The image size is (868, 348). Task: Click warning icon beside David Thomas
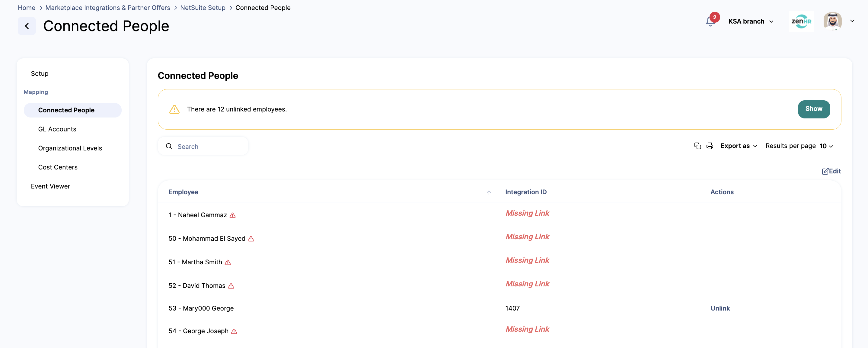point(231,286)
